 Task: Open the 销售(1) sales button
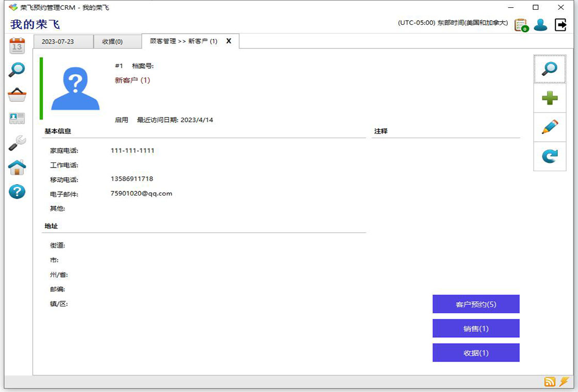click(x=476, y=328)
